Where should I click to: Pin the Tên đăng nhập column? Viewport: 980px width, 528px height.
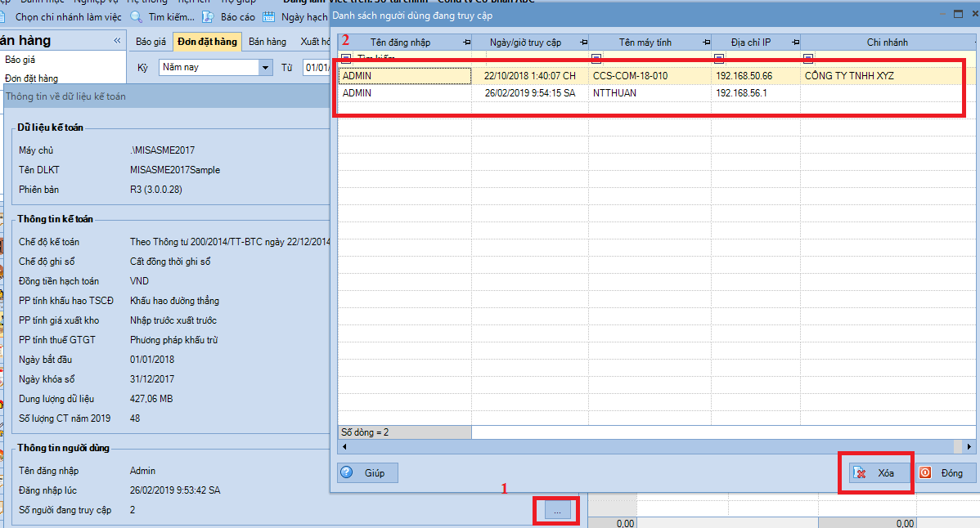[x=466, y=43]
